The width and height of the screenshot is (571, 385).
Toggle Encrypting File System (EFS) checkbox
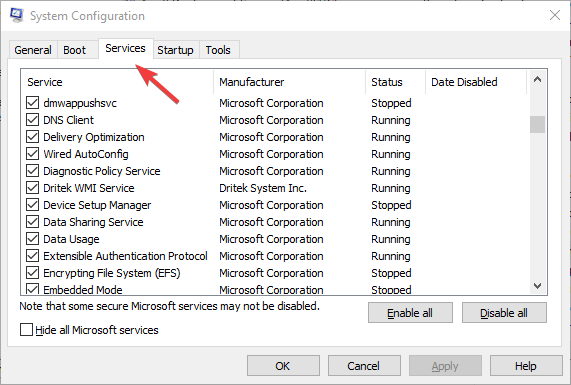coord(32,273)
